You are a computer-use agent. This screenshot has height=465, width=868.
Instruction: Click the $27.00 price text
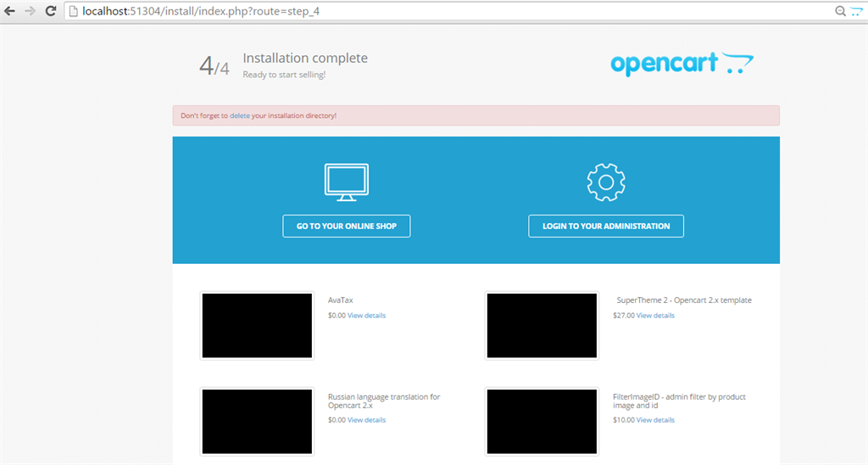point(624,316)
